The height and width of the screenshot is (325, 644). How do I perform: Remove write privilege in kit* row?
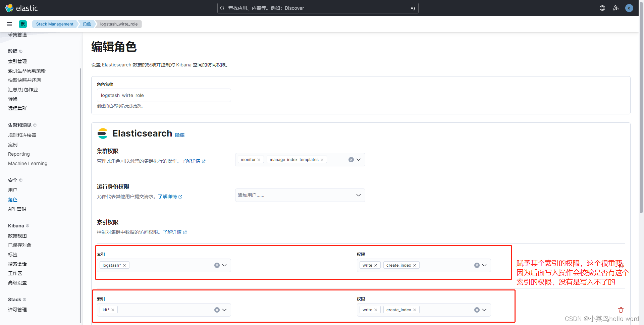(x=376, y=310)
